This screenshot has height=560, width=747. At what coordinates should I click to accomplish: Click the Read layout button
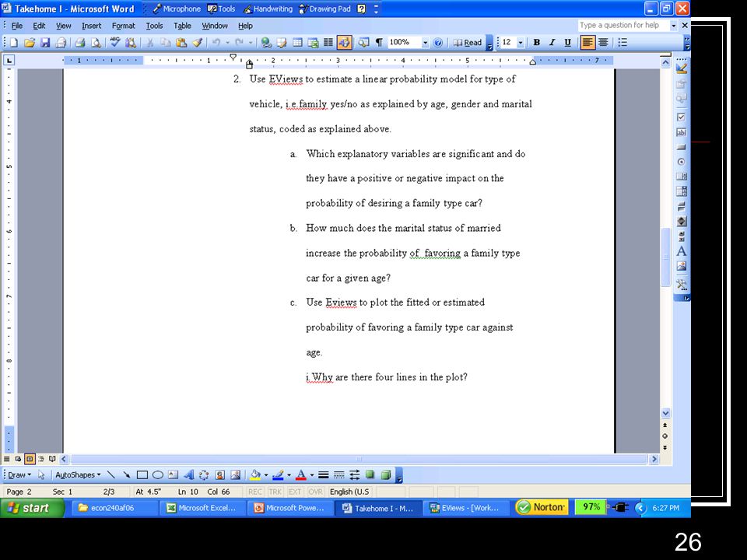tap(468, 42)
